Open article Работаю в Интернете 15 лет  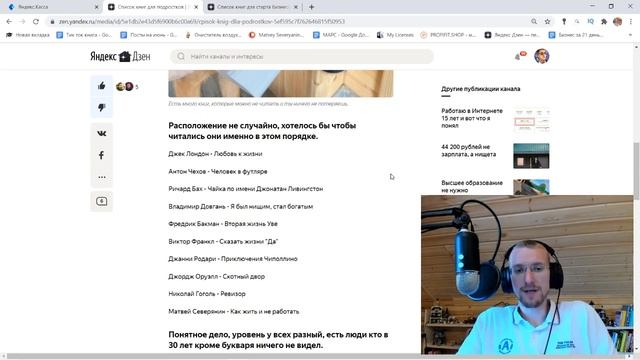tap(472, 118)
